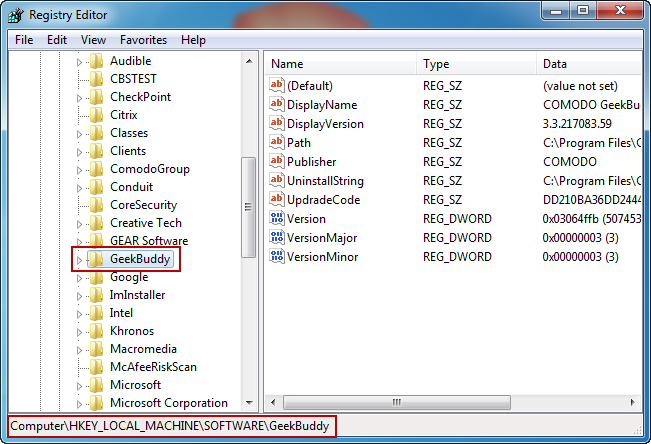The height and width of the screenshot is (444, 651).
Task: Click the DWORD icon beside VersionMinor
Action: 277,257
